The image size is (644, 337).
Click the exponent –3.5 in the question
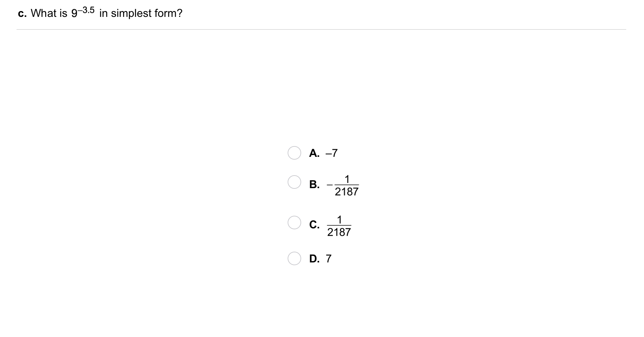[x=86, y=10]
